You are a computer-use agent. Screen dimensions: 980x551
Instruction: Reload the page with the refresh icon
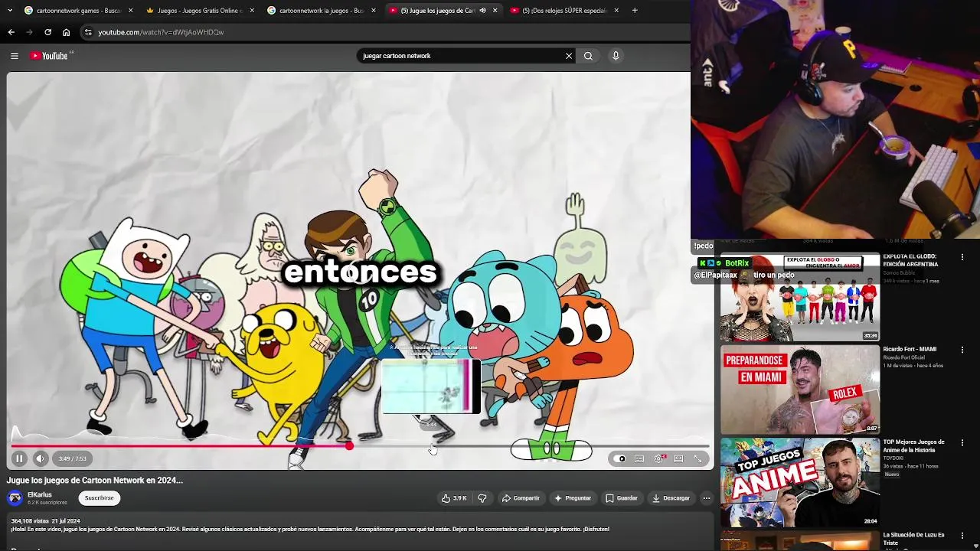pos(47,32)
